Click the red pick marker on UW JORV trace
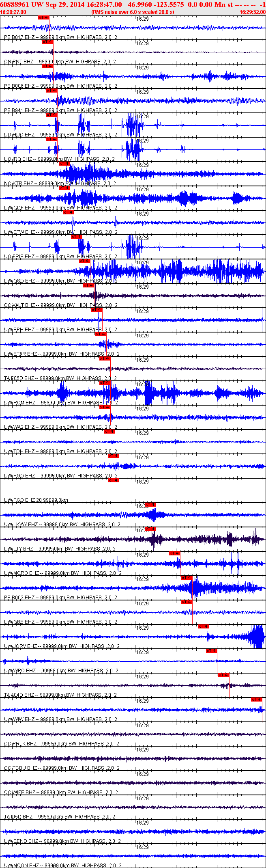The width and height of the screenshot is (266, 868). 204,626
